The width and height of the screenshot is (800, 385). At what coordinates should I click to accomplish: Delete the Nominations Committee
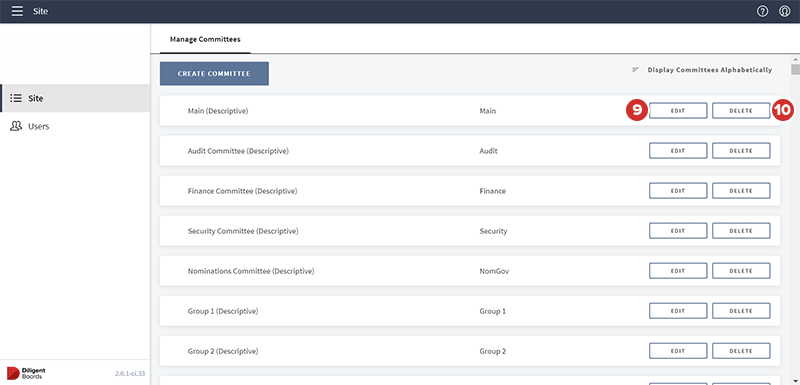[741, 271]
